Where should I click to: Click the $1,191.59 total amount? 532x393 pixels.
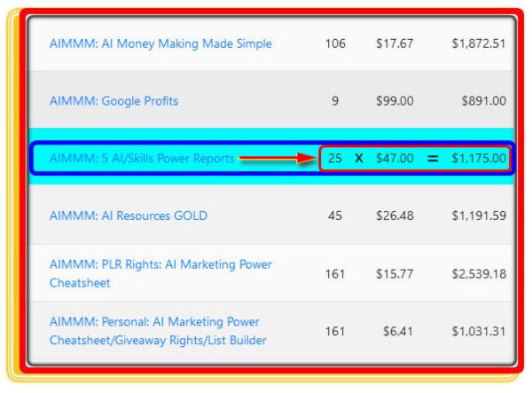click(479, 216)
